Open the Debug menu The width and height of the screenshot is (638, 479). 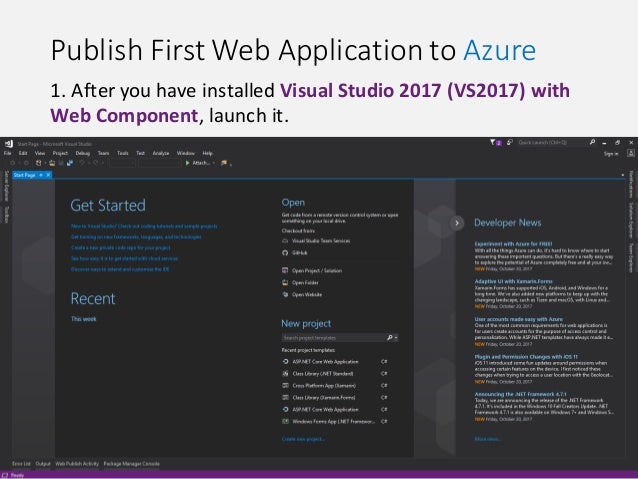(83, 153)
